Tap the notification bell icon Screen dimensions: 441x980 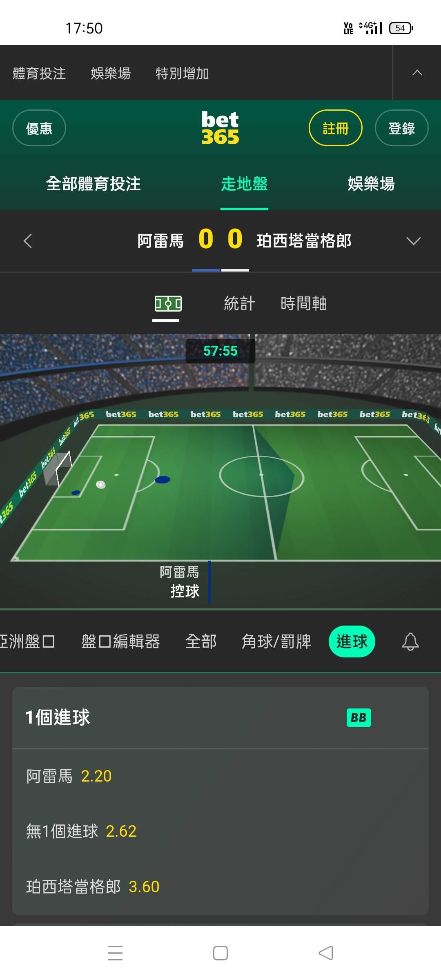(x=410, y=641)
